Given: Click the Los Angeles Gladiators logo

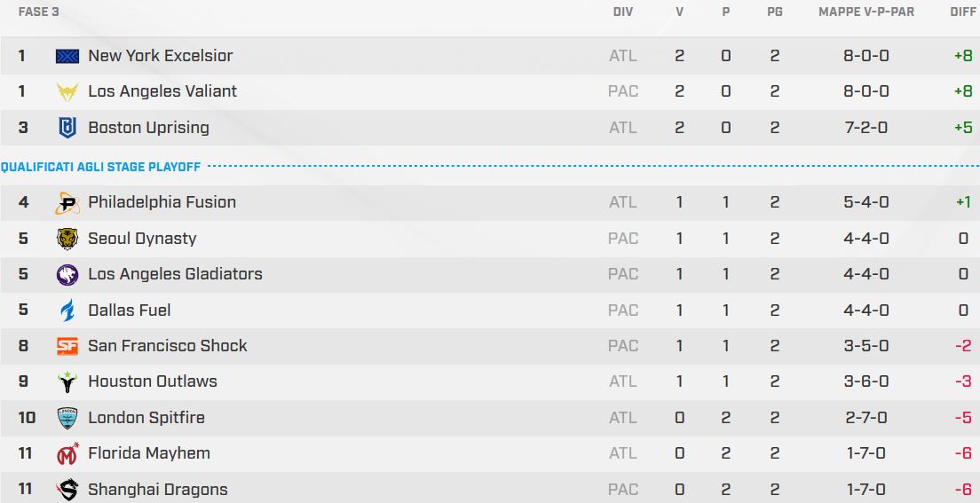Looking at the screenshot, I should click(x=67, y=275).
